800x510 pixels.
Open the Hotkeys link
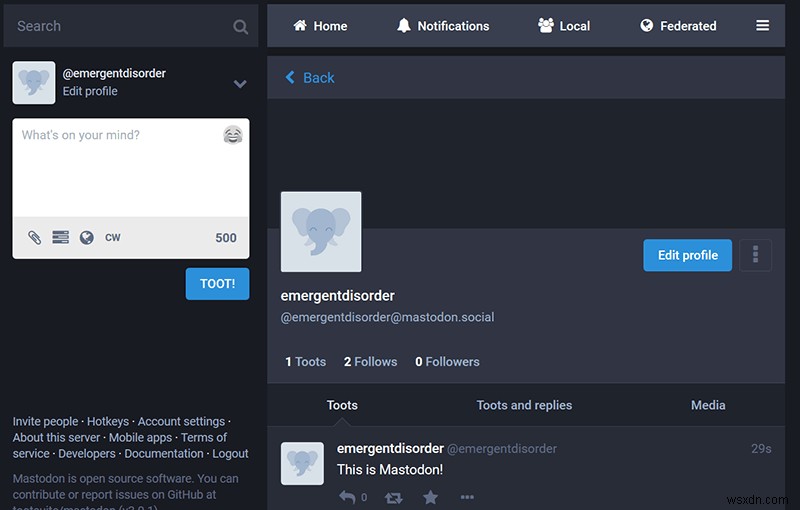click(108, 421)
